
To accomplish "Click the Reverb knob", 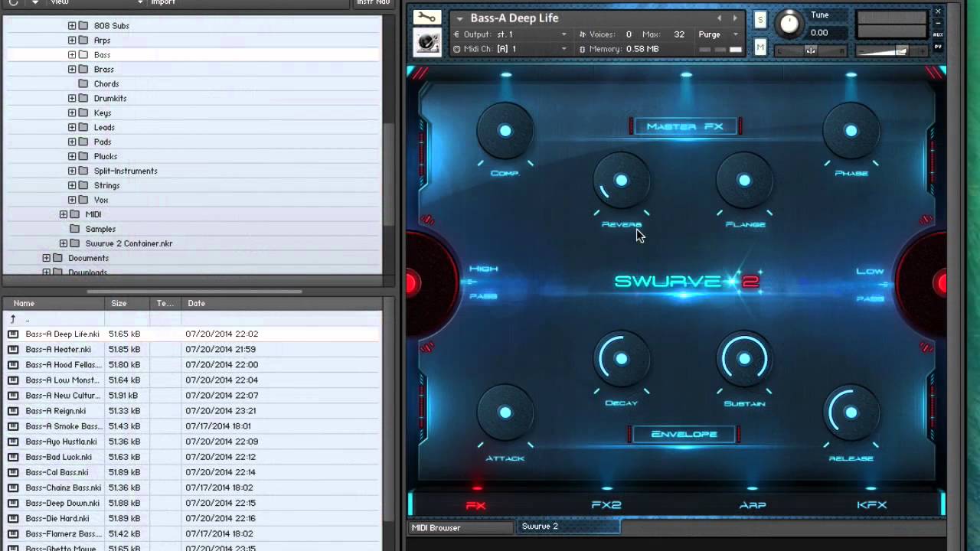I will click(621, 181).
